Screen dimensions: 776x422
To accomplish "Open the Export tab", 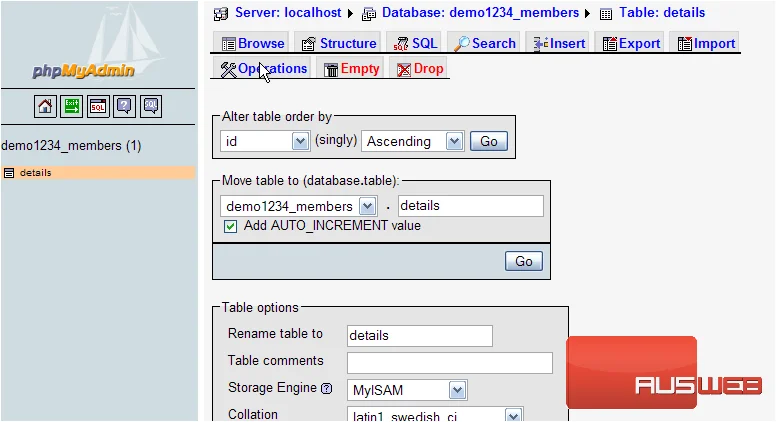I will point(631,44).
